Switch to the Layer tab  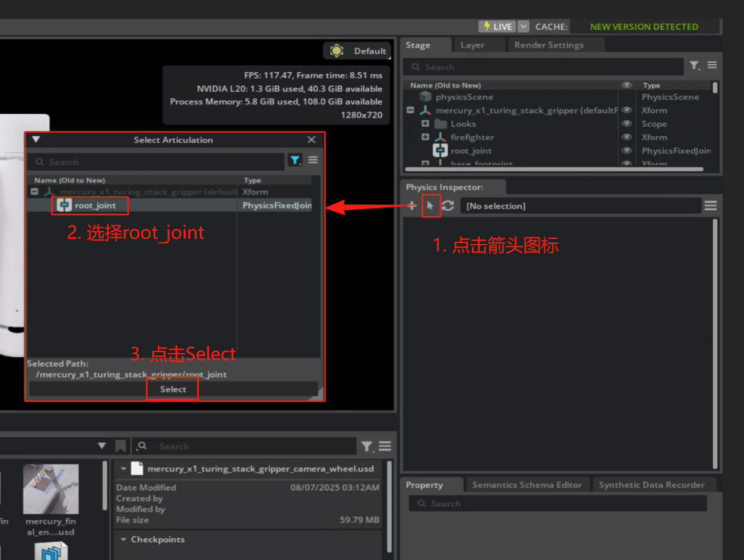[x=472, y=45]
